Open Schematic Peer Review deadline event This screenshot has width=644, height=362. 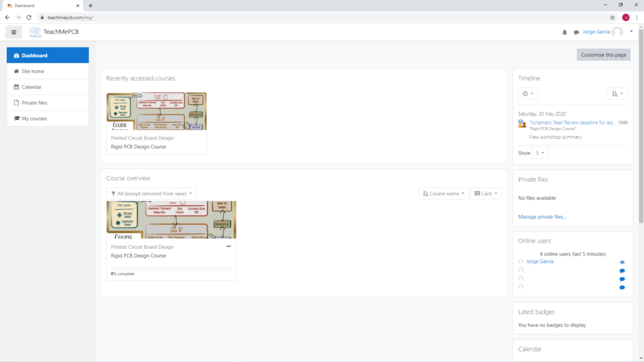click(572, 123)
